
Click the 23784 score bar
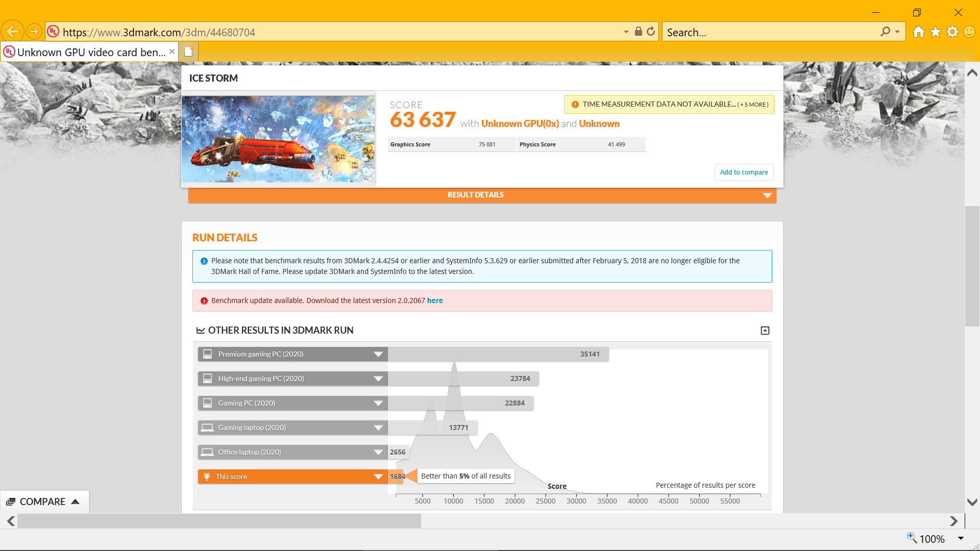click(463, 379)
